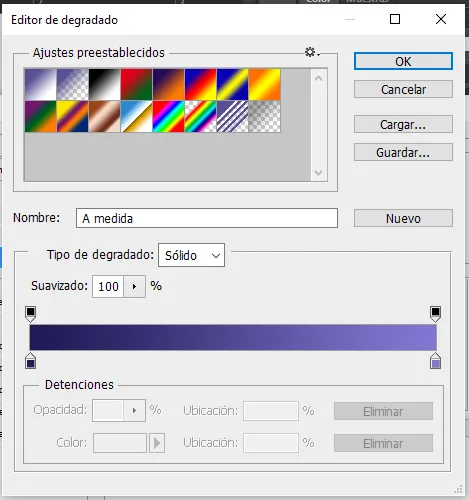Select the right opacity stop
The height and width of the screenshot is (500, 469).
pyautogui.click(x=435, y=314)
